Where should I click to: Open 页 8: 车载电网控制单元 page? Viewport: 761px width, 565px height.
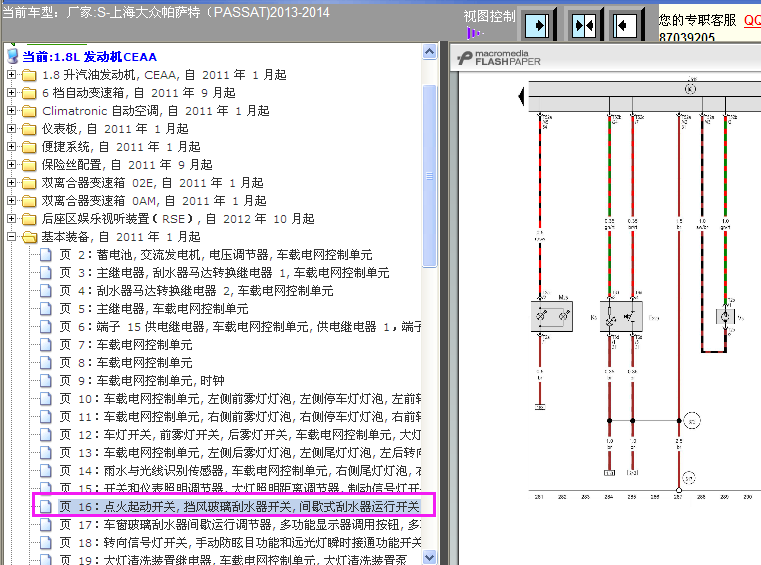coord(126,363)
